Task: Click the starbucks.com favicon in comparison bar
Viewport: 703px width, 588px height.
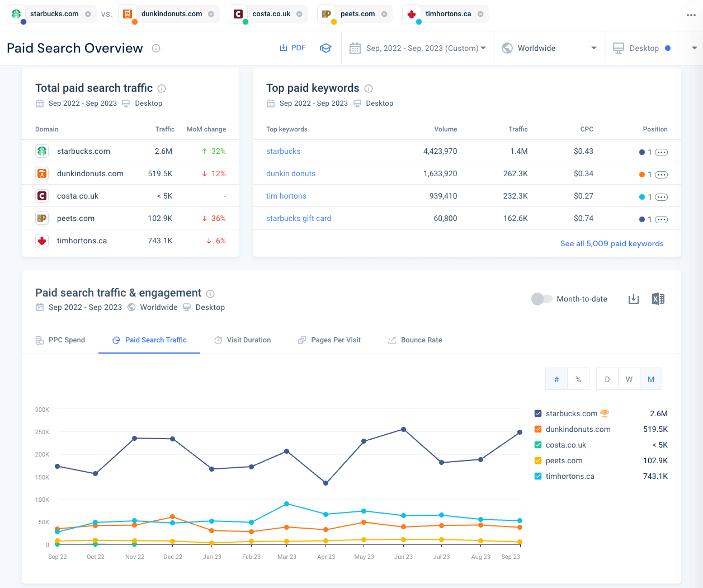Action: (17, 14)
